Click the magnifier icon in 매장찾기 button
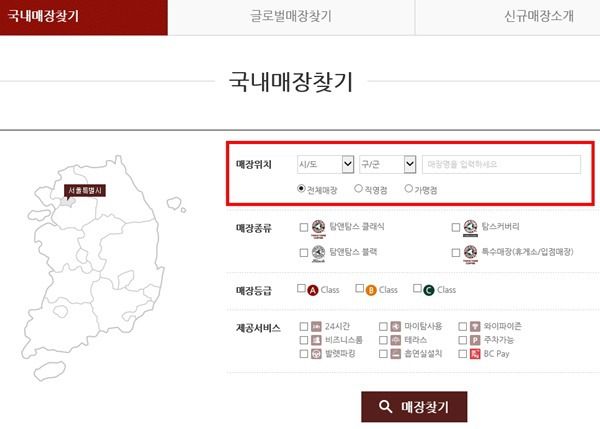The width and height of the screenshot is (600, 429). (385, 406)
